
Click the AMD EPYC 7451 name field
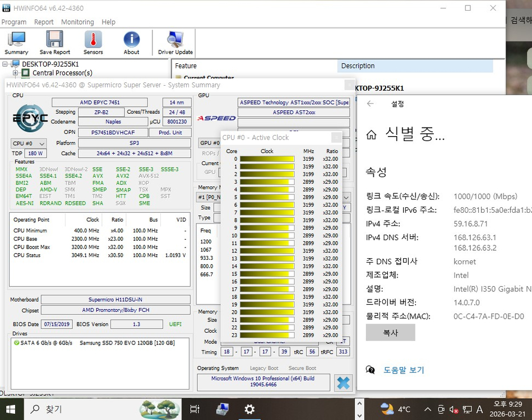coord(100,102)
